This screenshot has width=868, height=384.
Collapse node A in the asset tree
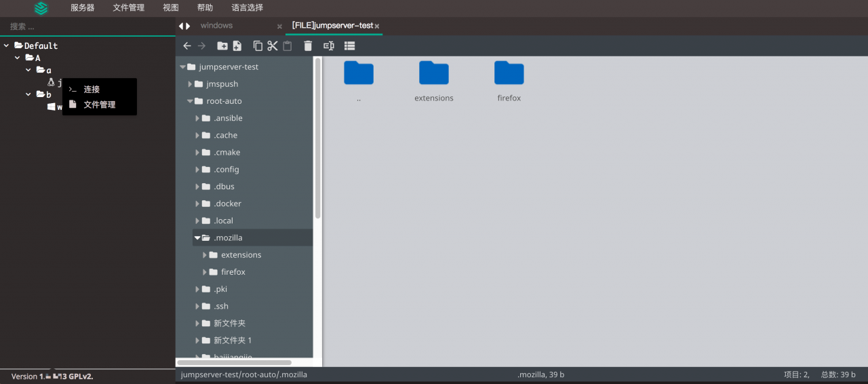[18, 58]
